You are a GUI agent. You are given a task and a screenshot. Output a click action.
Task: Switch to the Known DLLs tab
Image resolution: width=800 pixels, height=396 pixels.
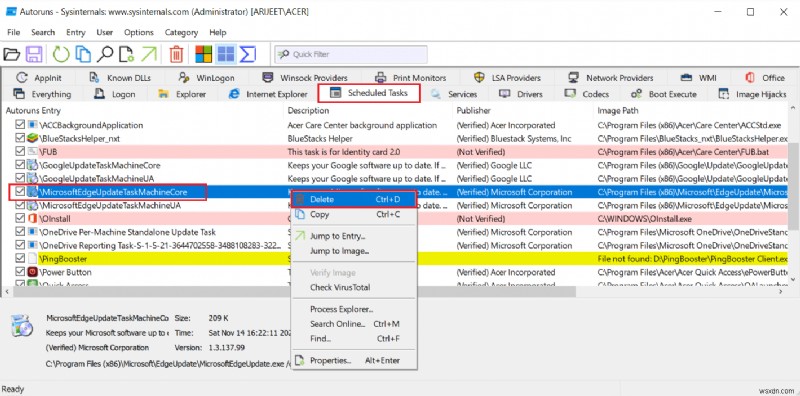point(120,78)
